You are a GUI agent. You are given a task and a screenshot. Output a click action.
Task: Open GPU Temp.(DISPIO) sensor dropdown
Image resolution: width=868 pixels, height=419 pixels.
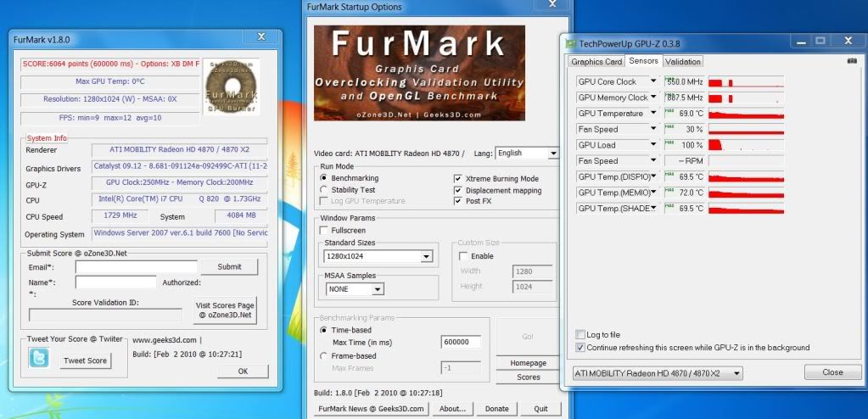(654, 176)
